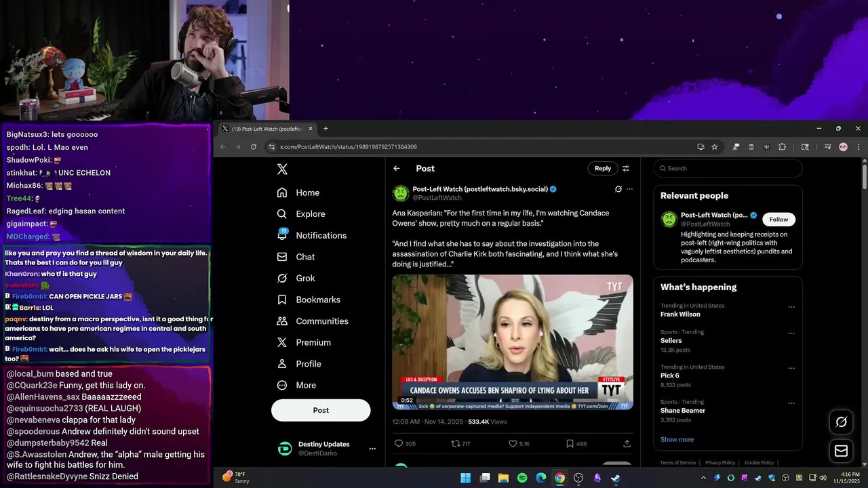Open Chrome media controls music icon
868x488 pixels.
pos(827,147)
